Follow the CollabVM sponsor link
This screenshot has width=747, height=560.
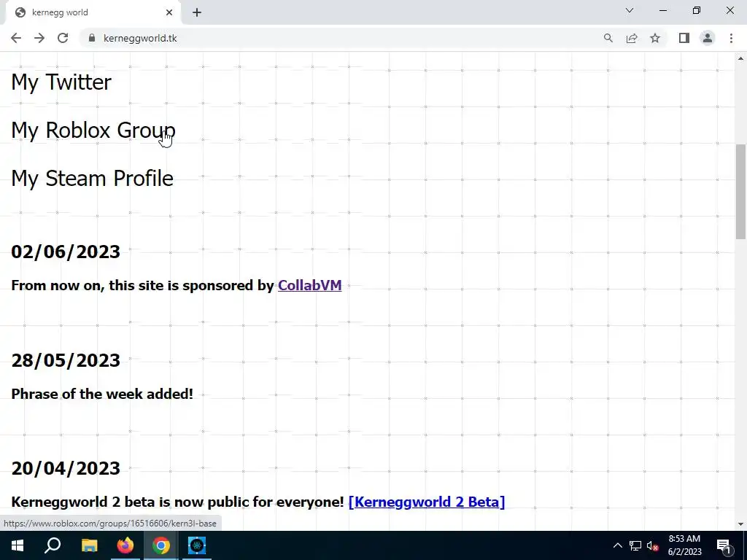309,285
